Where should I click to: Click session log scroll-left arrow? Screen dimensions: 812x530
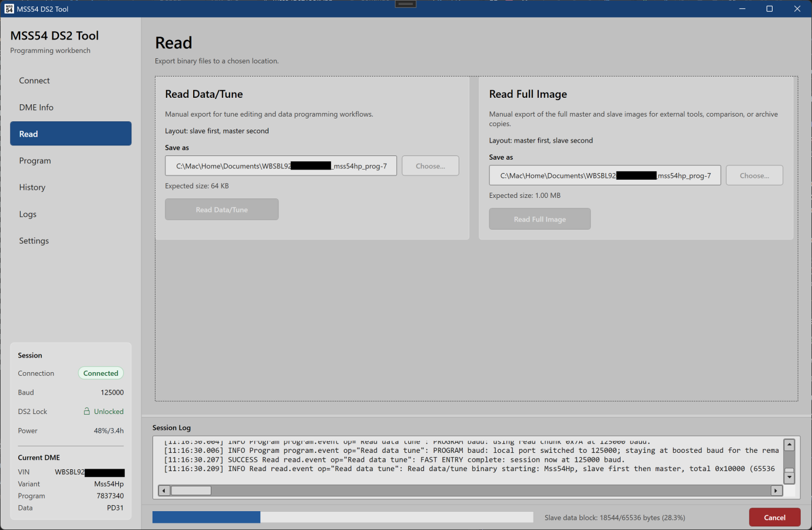click(x=164, y=491)
